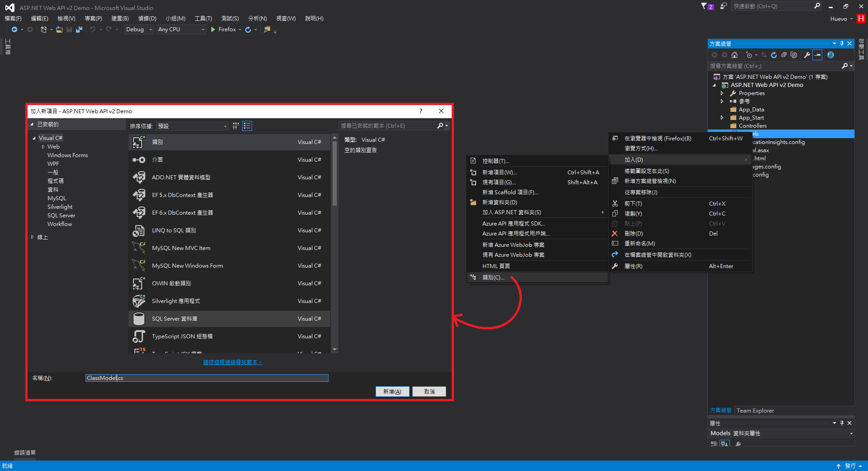Screen dimensions: 868x471
Task: Expand the 線上 (Online) node in dialog
Action: tap(33, 237)
